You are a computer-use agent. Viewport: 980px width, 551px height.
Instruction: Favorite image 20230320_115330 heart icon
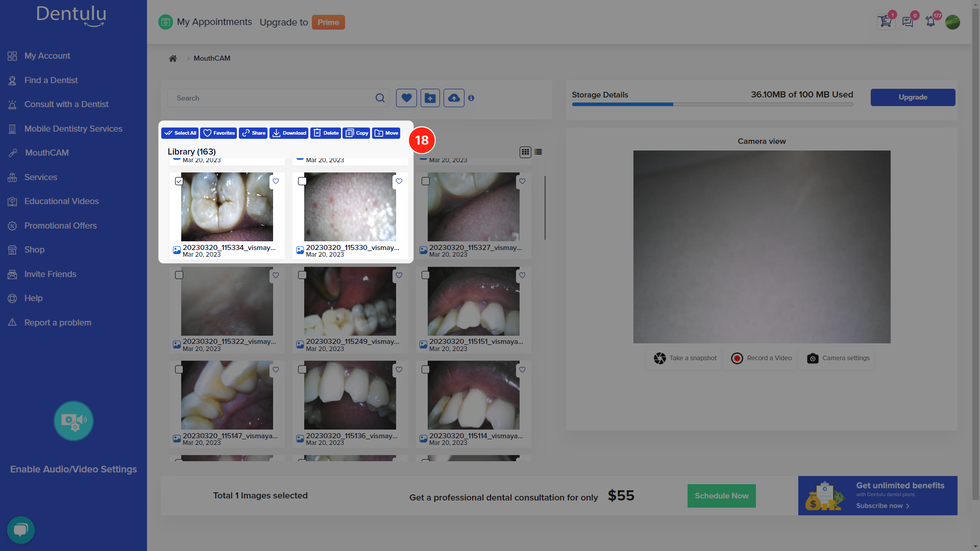coord(399,181)
